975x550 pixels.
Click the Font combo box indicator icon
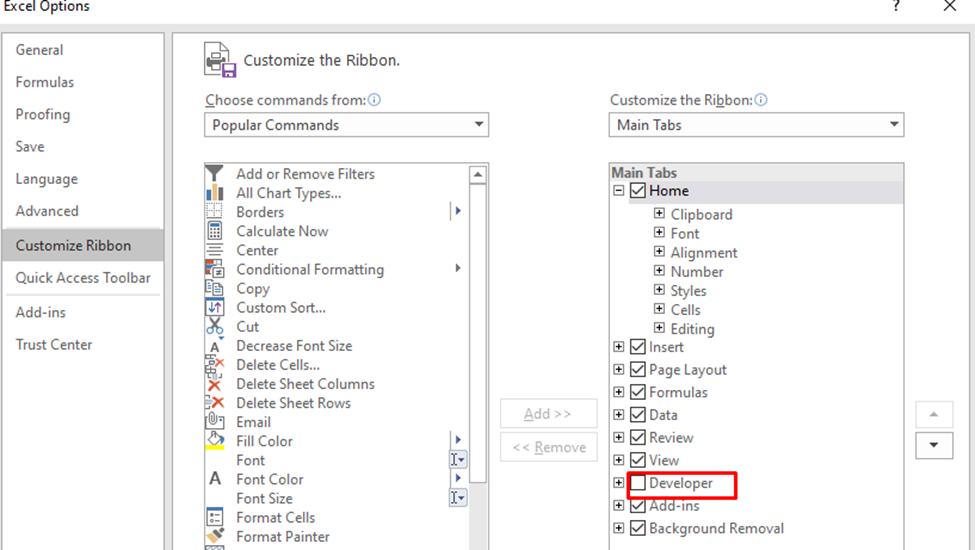click(x=458, y=460)
